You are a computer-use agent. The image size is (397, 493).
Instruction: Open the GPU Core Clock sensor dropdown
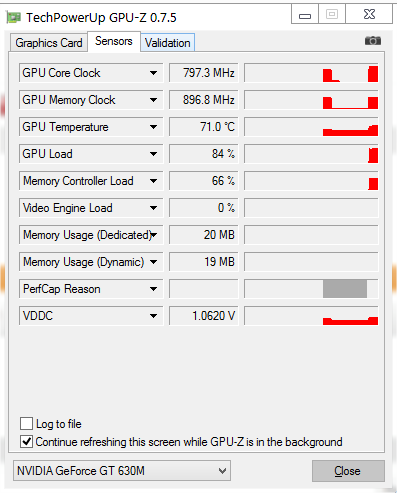point(153,73)
